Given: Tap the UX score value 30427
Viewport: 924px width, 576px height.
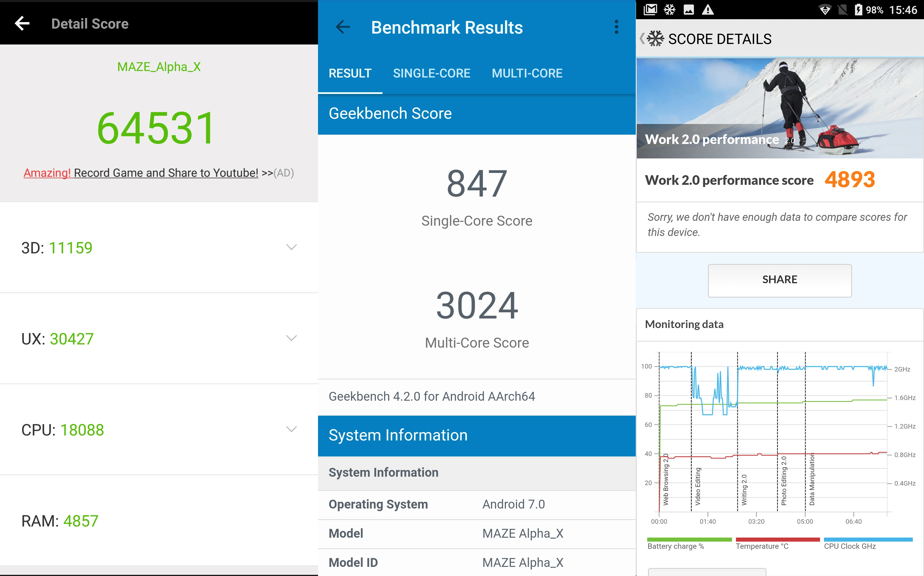Looking at the screenshot, I should (72, 339).
